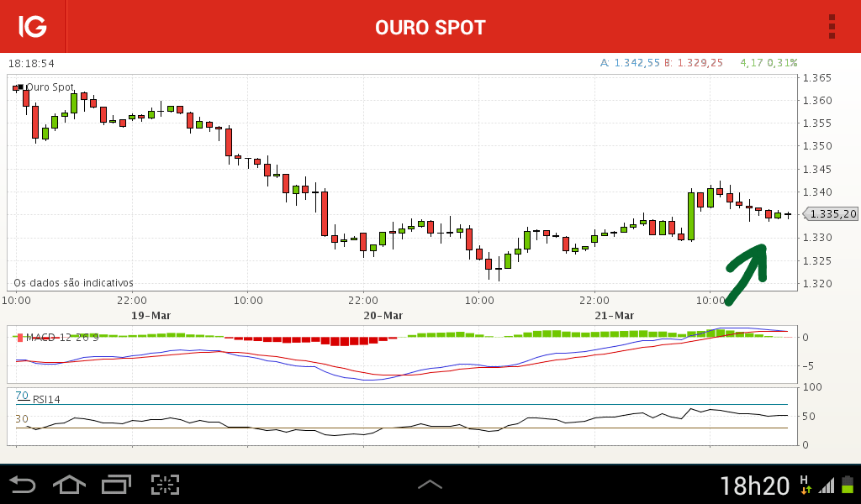Tap the IG logo
This screenshot has height=504, width=861.
pos(33,26)
